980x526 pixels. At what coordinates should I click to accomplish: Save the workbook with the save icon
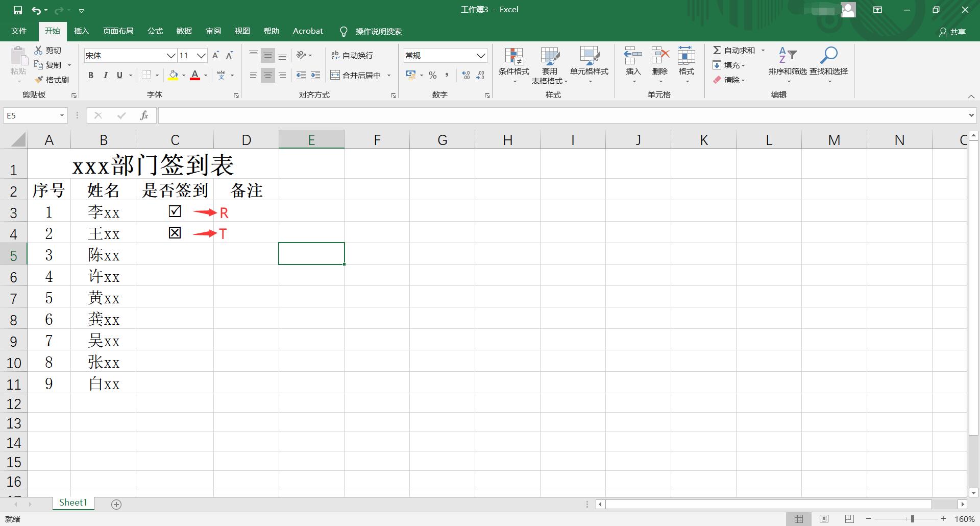(18, 10)
